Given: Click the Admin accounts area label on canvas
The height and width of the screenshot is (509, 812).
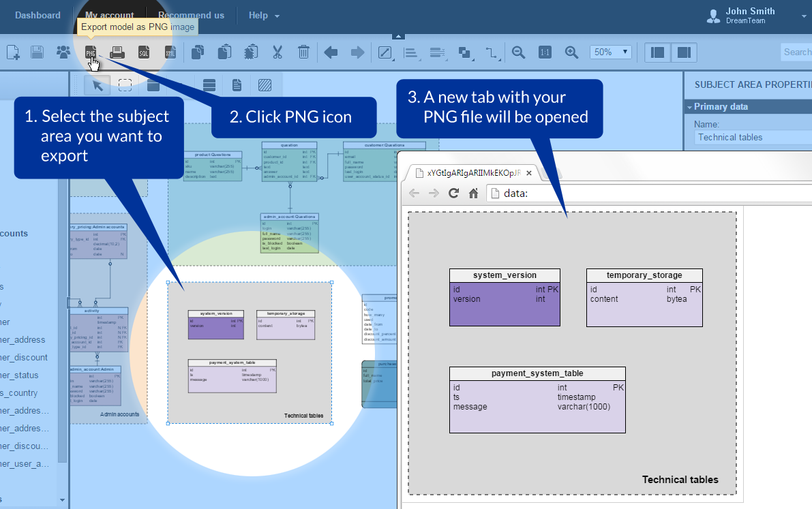Looking at the screenshot, I should [119, 414].
